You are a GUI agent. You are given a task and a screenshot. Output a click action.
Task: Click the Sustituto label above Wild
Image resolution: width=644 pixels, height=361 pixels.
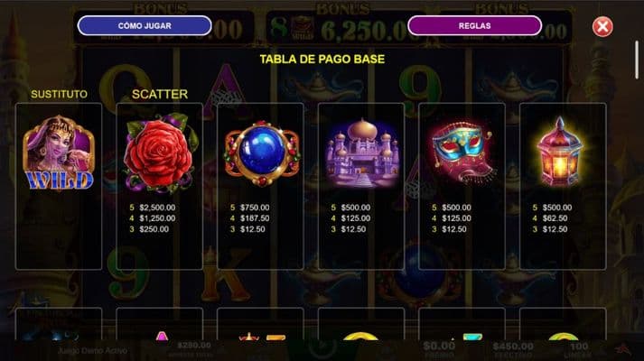(59, 95)
